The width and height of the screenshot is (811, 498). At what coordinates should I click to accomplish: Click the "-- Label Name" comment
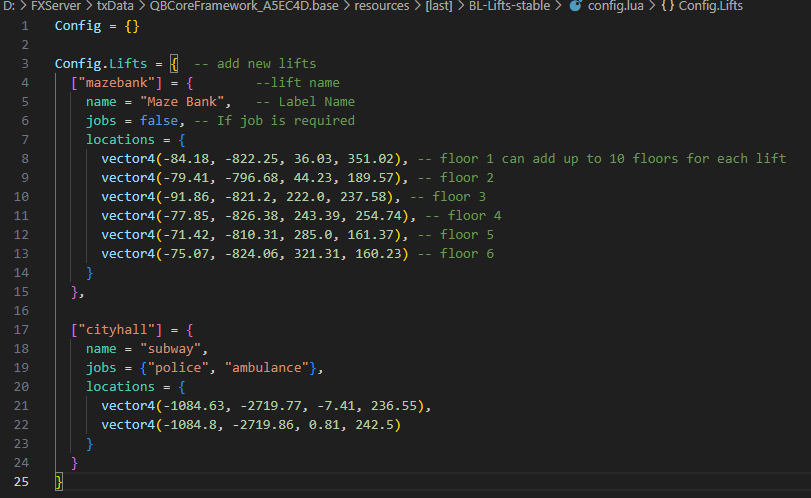point(306,102)
